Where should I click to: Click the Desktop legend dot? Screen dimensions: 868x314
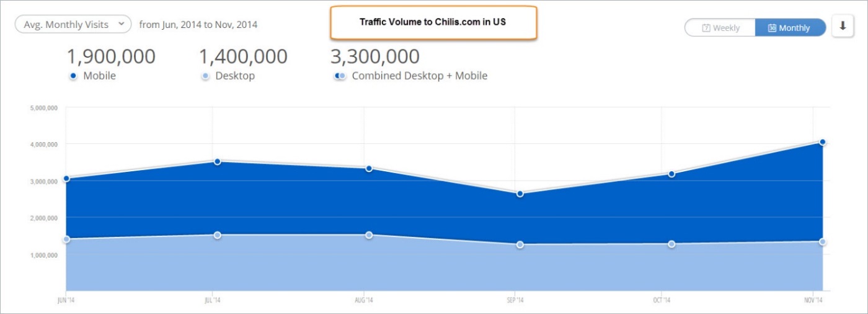pos(205,76)
